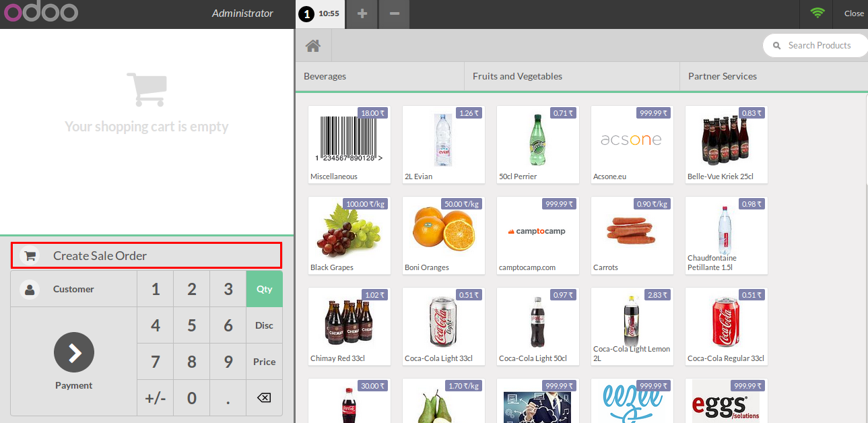The width and height of the screenshot is (868, 423).
Task: Select the pears product priced 1.70/kg
Action: click(x=444, y=401)
